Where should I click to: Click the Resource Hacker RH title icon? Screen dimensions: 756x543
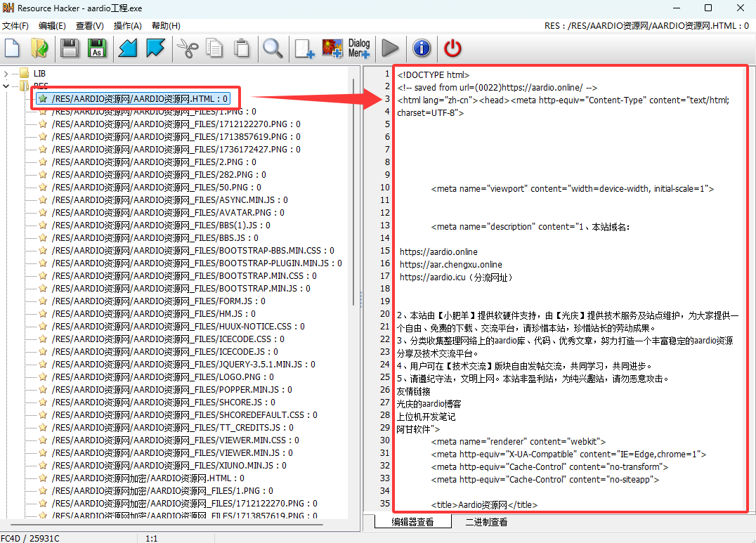(x=8, y=8)
